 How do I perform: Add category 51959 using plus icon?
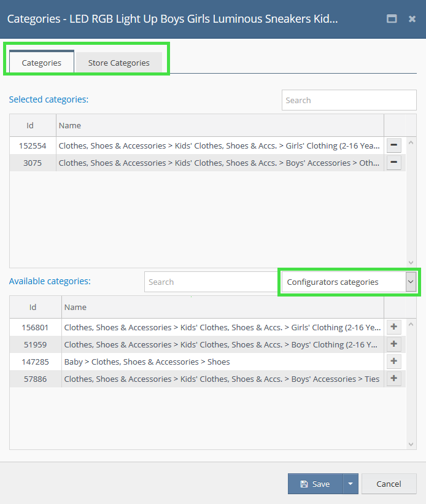pyautogui.click(x=393, y=344)
